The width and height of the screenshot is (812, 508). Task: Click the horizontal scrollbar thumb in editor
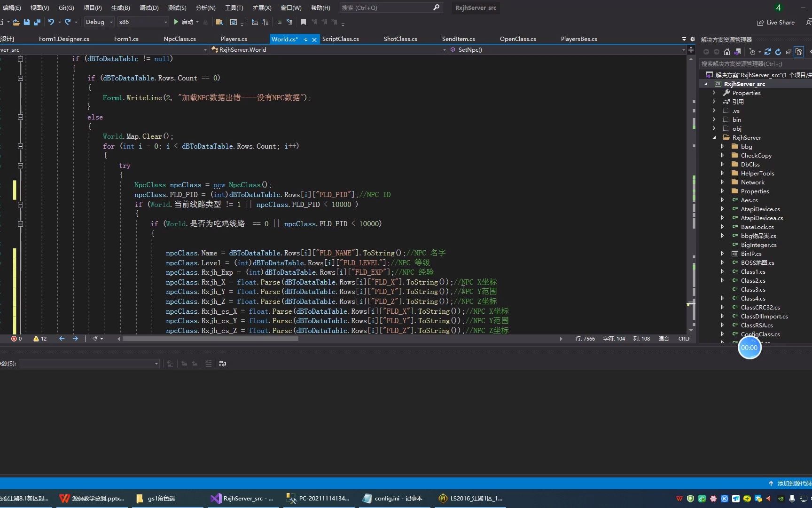[210, 339]
